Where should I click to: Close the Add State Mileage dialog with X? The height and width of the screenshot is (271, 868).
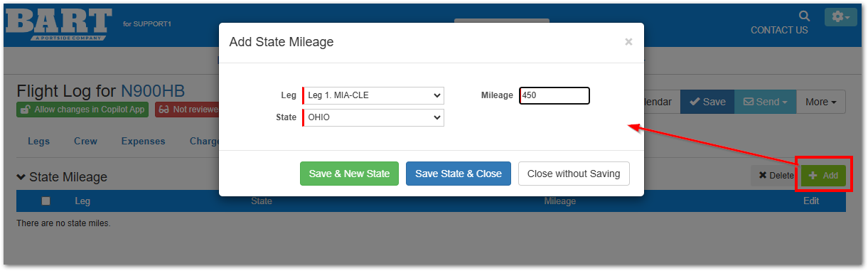628,42
